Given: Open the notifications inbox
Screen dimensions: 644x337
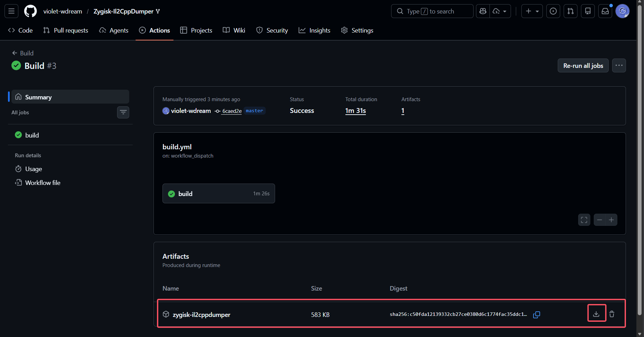Looking at the screenshot, I should pos(605,11).
